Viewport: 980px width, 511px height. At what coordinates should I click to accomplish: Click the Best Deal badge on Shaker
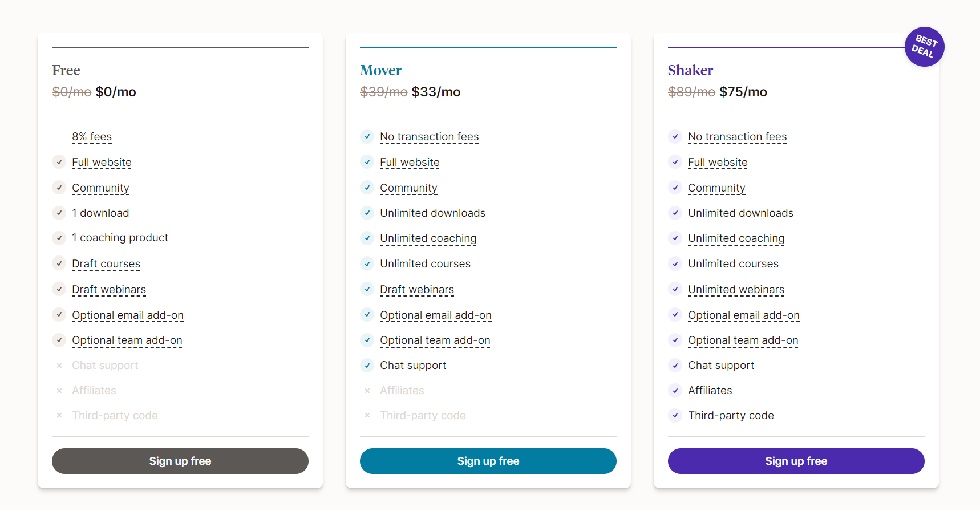click(x=924, y=47)
